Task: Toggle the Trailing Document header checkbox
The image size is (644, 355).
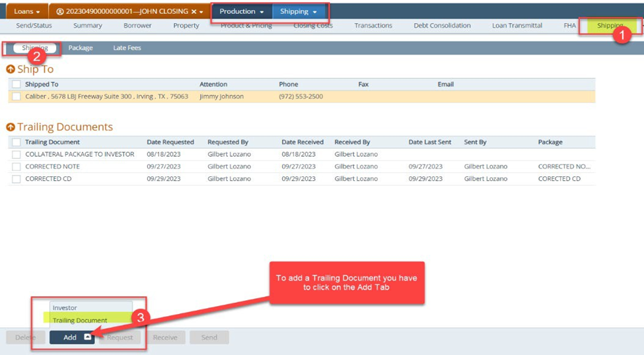Action: click(16, 142)
